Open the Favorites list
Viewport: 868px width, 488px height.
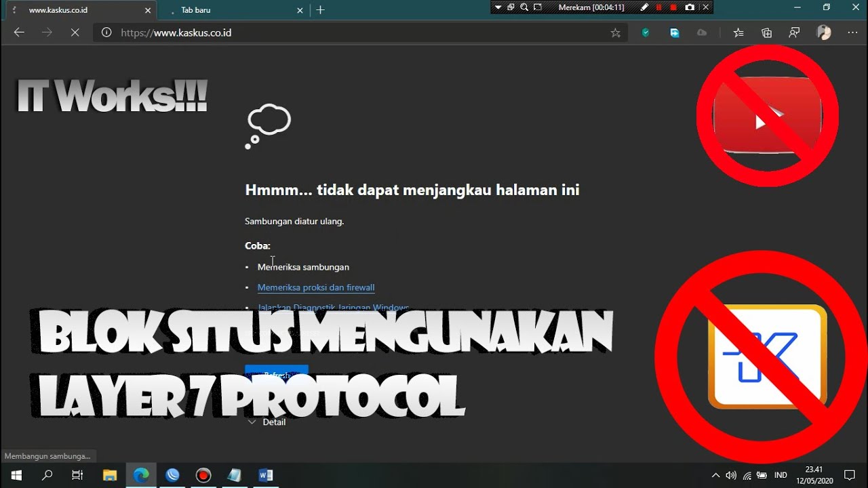[x=738, y=33]
